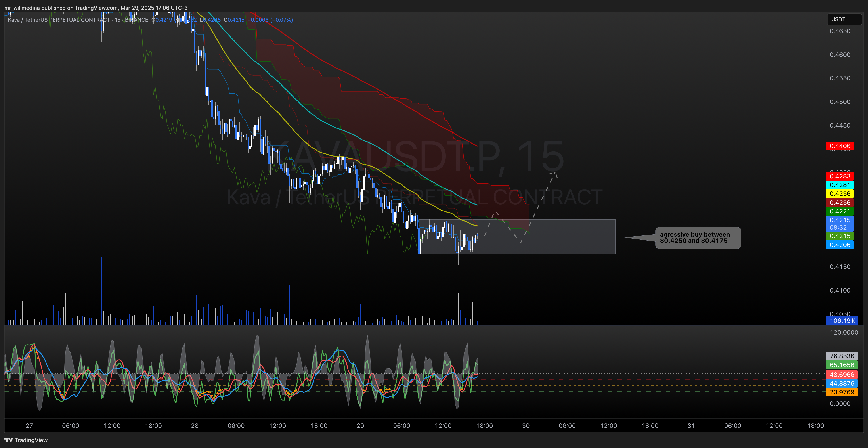Click the 0.0000 oscillator scale value
This screenshot has height=448, width=868.
tap(840, 404)
